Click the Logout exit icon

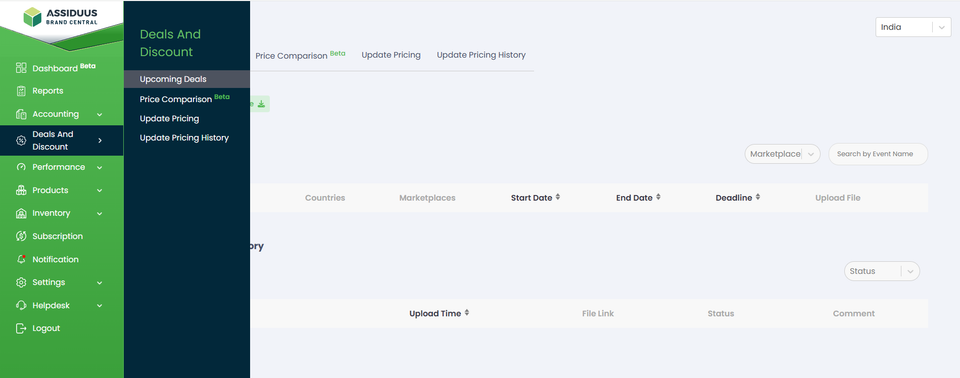21,328
